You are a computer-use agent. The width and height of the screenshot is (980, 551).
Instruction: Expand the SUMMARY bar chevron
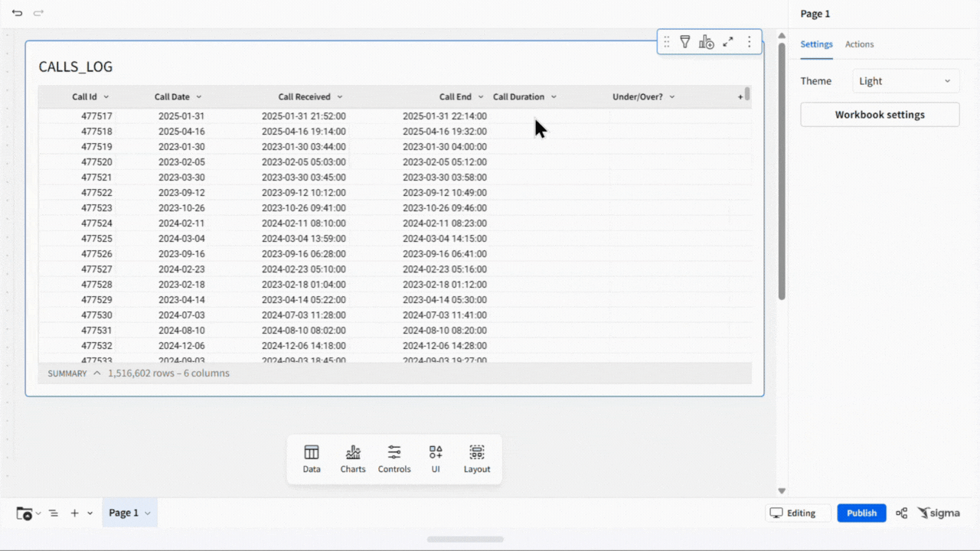point(96,373)
